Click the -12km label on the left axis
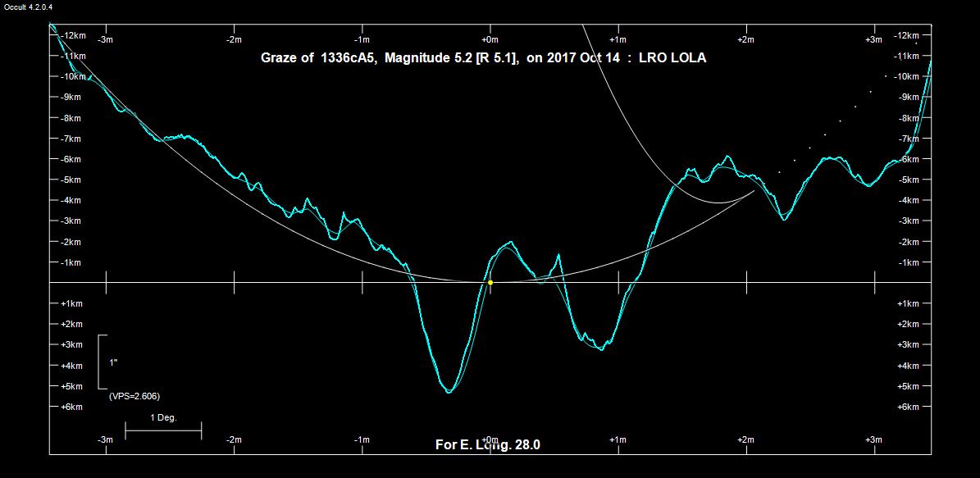Viewport: 980px width, 478px height. click(73, 35)
